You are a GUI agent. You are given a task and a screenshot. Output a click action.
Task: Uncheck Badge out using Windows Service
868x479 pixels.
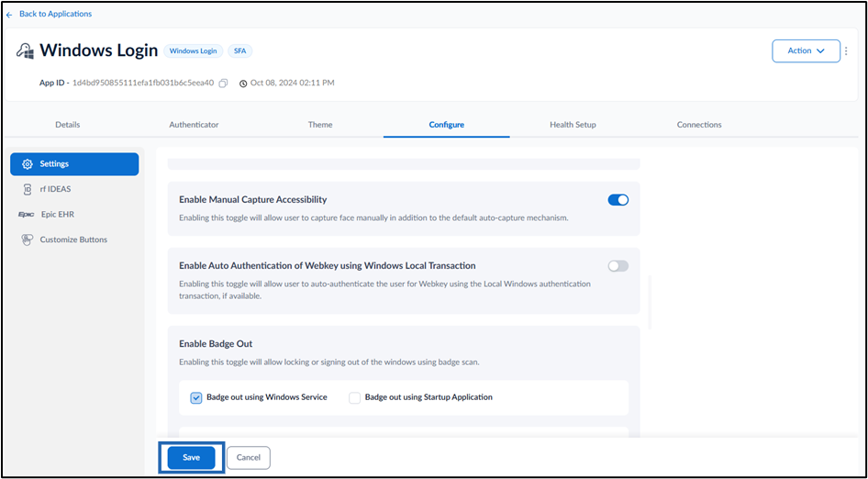196,397
